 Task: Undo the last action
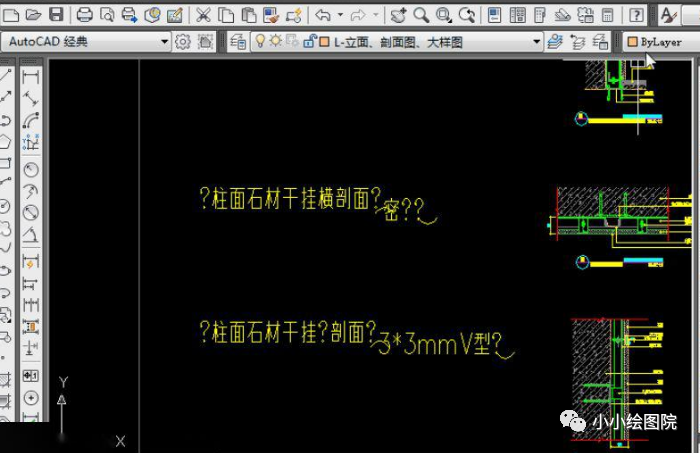[x=322, y=16]
